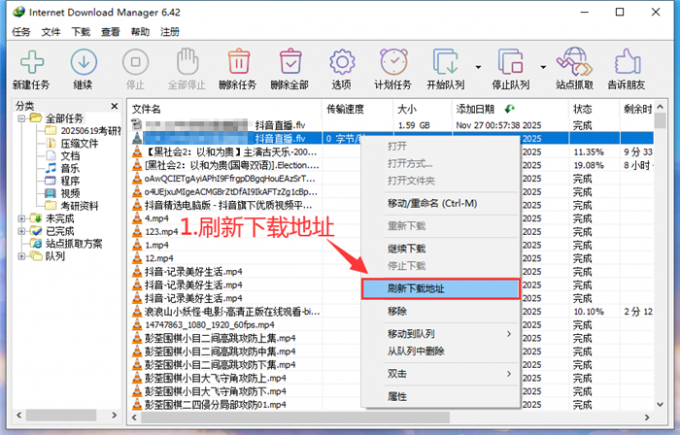Expand the 未完成 tree node
Viewport: 680px width, 435px height.
pos(21,219)
